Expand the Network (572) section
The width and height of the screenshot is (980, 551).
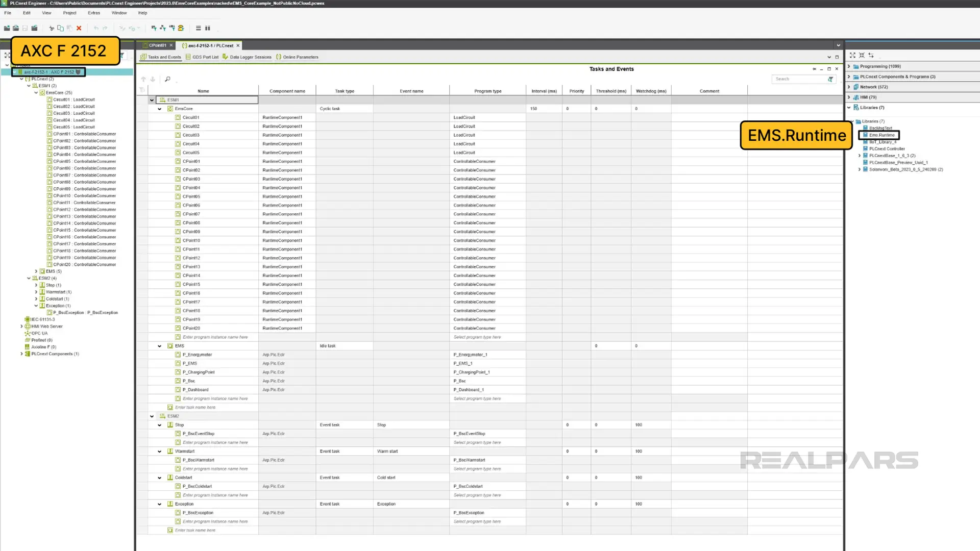click(x=849, y=87)
